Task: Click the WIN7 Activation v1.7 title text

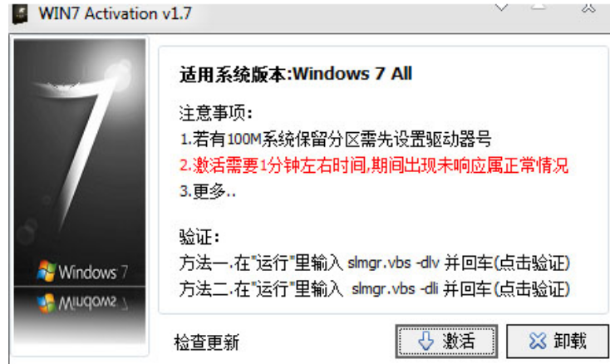Action: 116,13
